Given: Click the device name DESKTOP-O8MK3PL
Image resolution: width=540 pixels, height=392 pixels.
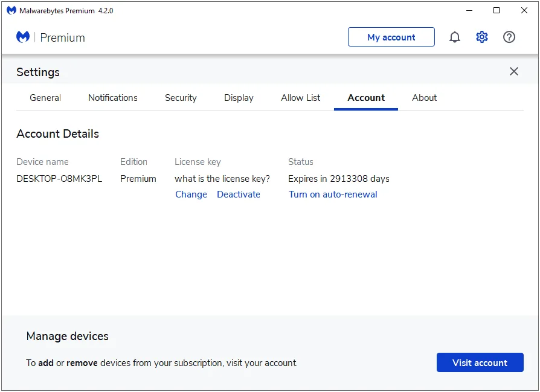Looking at the screenshot, I should pyautogui.click(x=59, y=179).
